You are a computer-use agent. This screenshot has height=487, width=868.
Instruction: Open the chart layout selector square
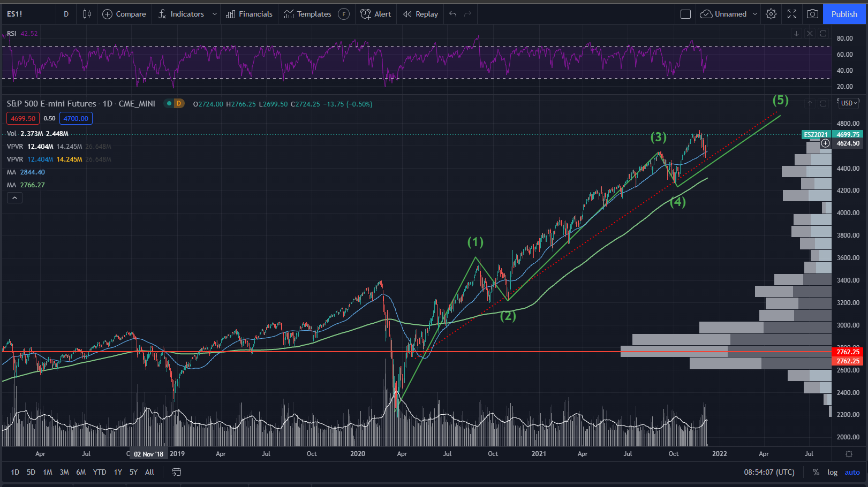tap(685, 14)
